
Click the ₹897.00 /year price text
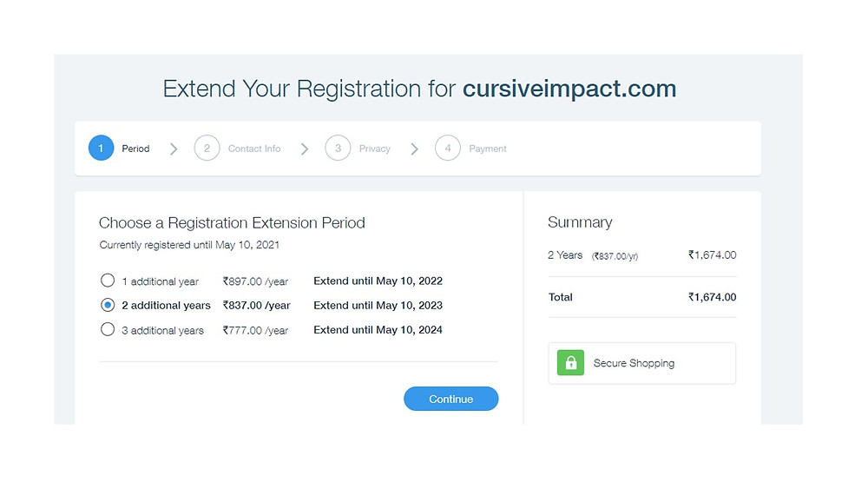coord(255,281)
